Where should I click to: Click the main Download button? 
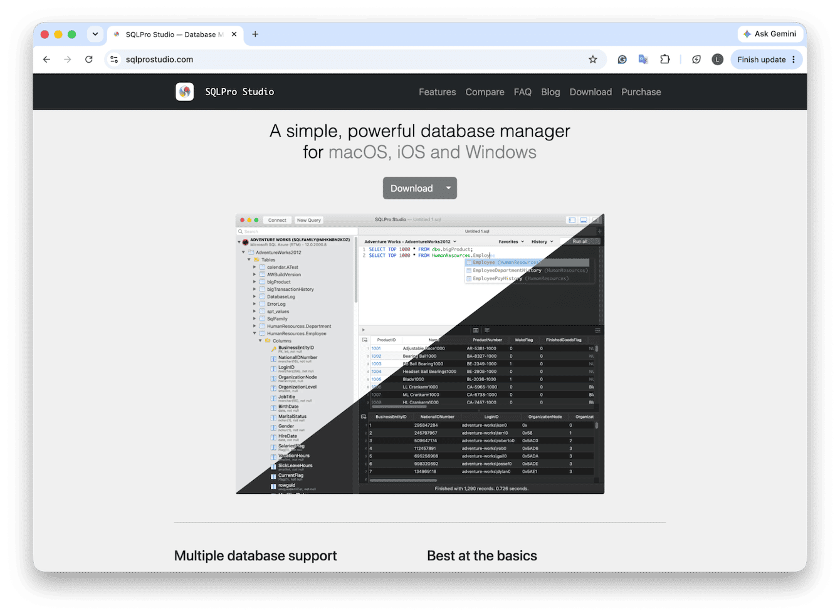point(411,188)
